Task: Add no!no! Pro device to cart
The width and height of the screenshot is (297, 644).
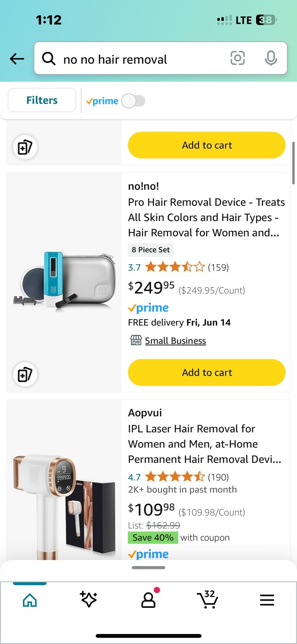Action: [x=207, y=372]
